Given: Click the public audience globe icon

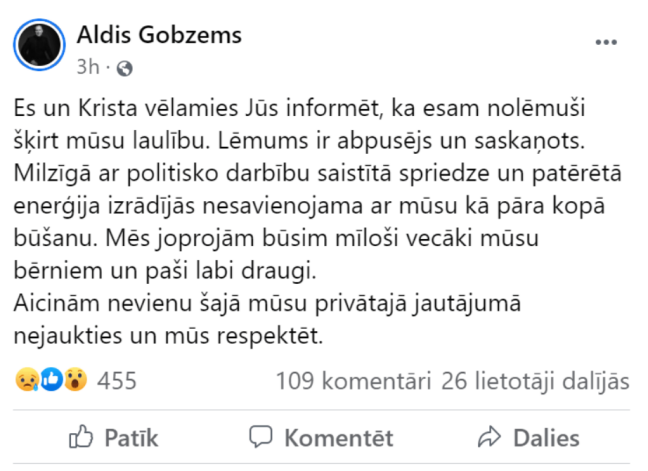Looking at the screenshot, I should (x=125, y=69).
